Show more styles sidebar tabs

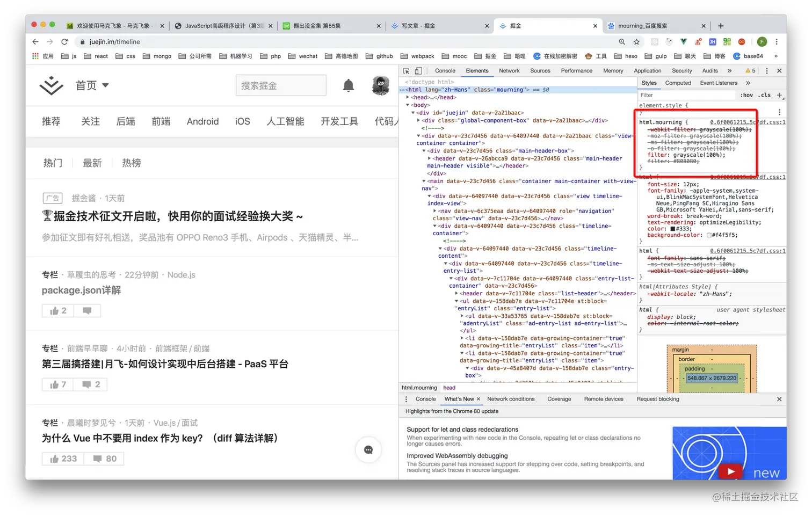748,83
